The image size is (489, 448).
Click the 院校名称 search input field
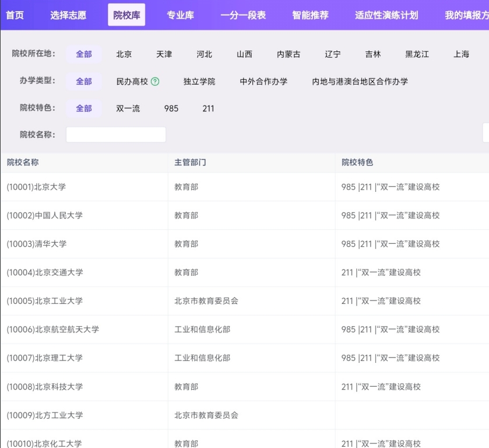(115, 134)
